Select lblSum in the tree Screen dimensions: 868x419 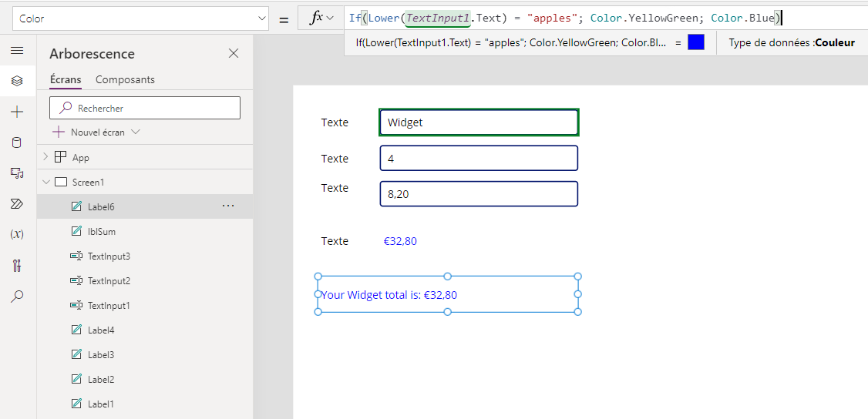point(145,232)
